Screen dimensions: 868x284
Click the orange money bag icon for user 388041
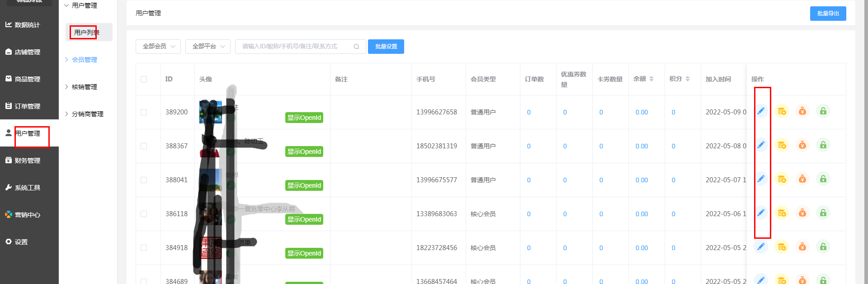(802, 179)
